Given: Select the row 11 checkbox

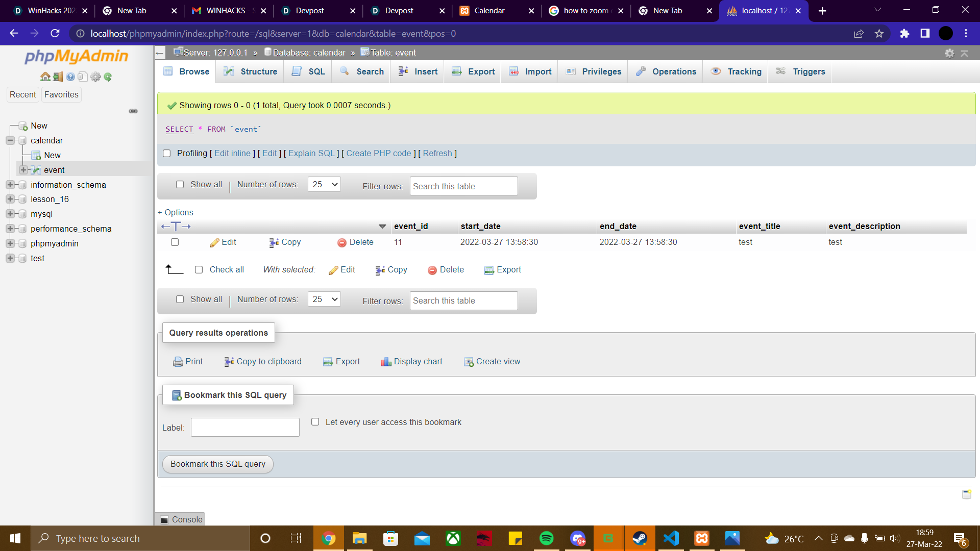Looking at the screenshot, I should (x=175, y=242).
